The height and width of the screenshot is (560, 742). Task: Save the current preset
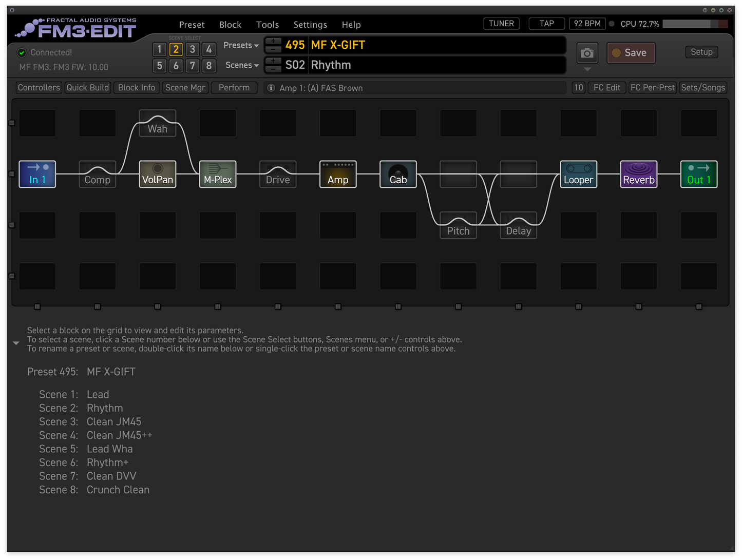coord(631,52)
